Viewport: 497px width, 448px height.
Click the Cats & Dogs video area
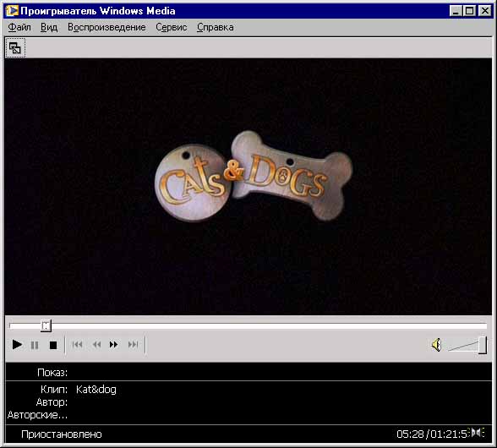[248, 187]
